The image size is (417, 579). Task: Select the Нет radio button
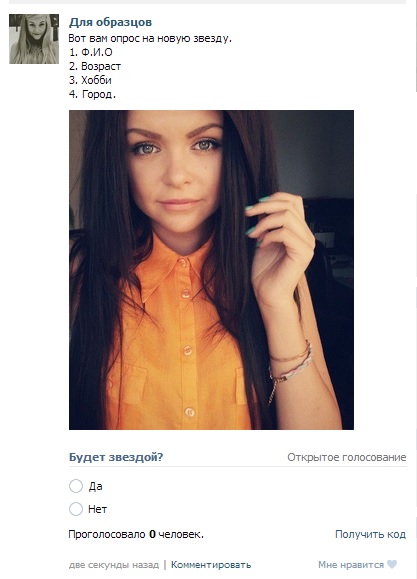(x=76, y=509)
